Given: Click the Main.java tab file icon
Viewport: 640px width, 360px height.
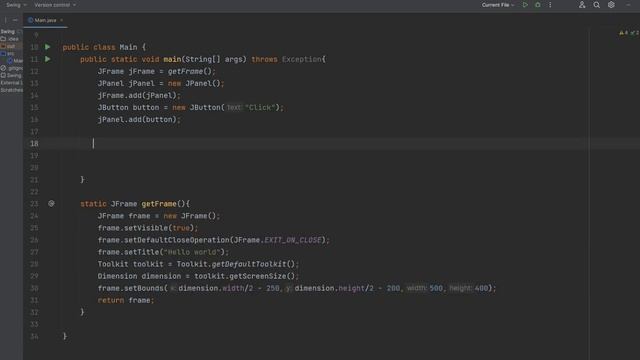Looking at the screenshot, I should tap(30, 20).
